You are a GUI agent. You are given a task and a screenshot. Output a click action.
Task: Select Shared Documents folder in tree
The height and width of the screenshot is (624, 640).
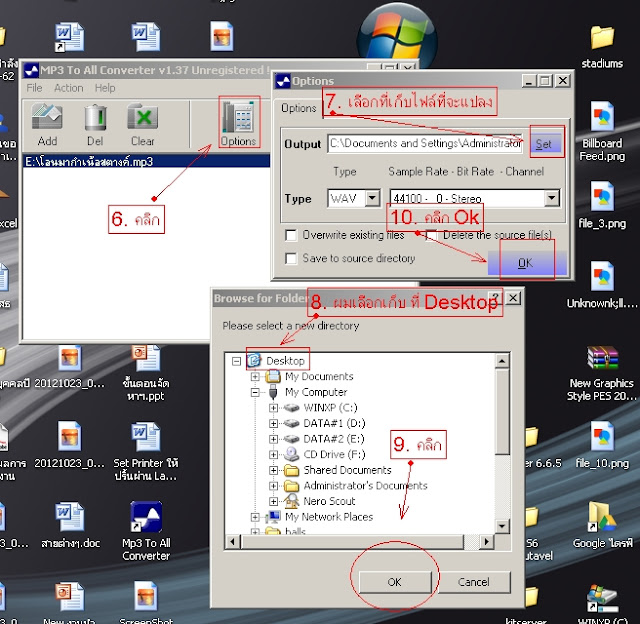coord(347,470)
